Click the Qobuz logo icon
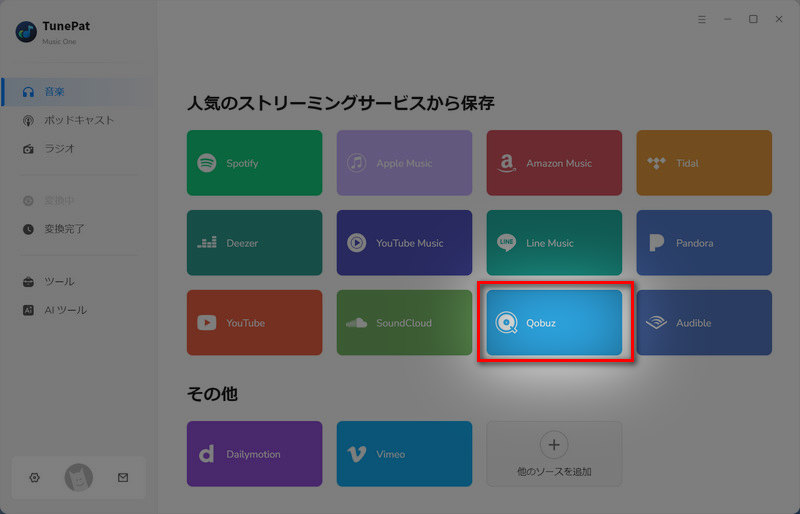This screenshot has height=514, width=800. 506,323
